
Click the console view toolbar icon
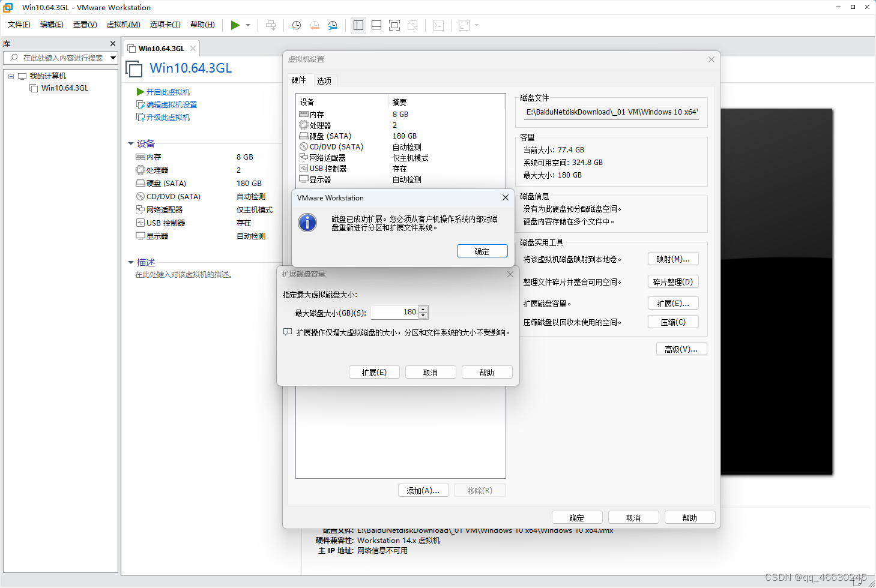pyautogui.click(x=438, y=25)
